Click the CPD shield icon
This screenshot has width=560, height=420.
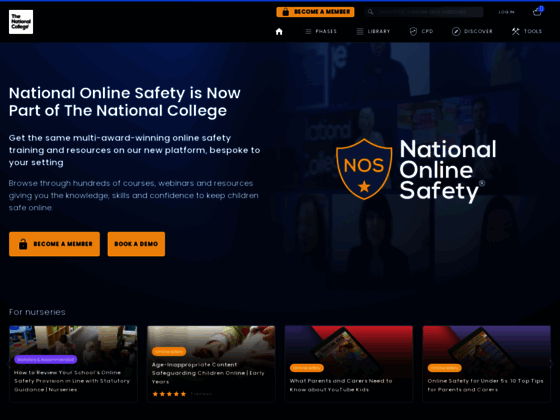[413, 31]
